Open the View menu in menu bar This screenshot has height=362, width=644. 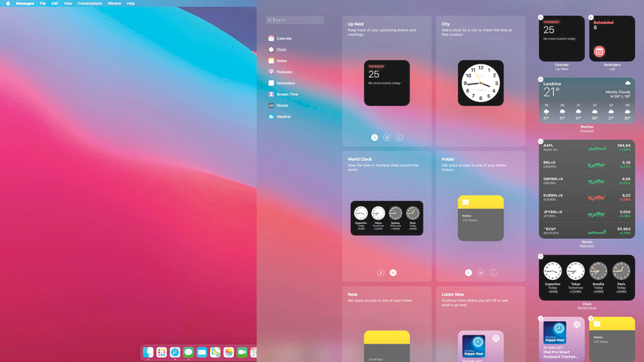point(68,3)
